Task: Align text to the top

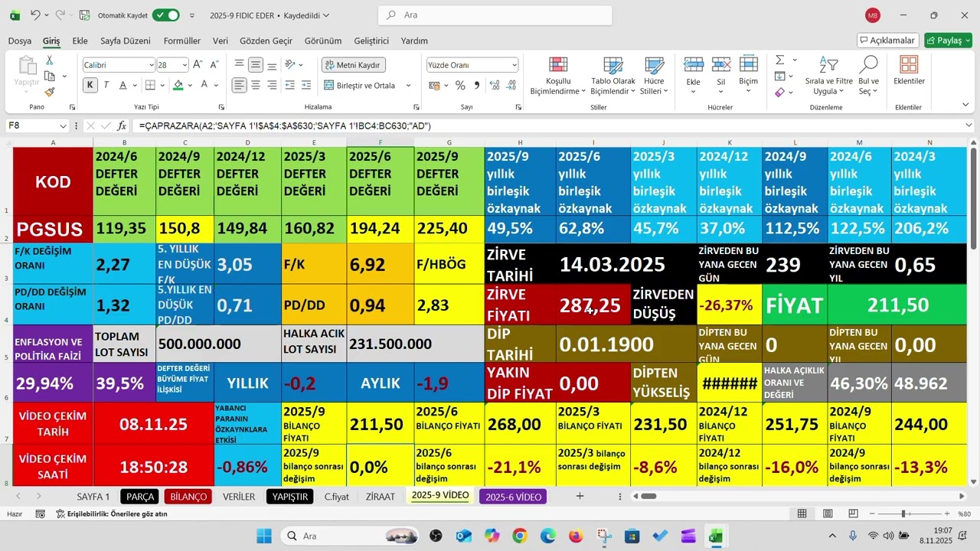Action: click(x=240, y=65)
